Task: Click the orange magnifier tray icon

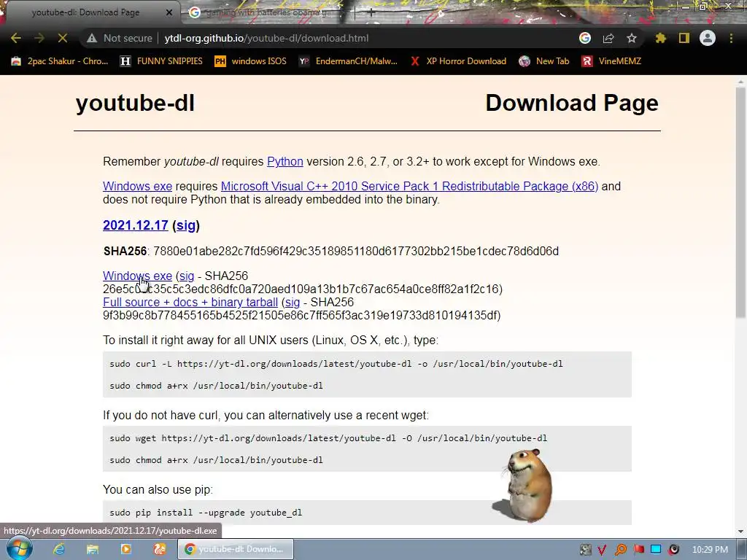Action: pos(620,550)
